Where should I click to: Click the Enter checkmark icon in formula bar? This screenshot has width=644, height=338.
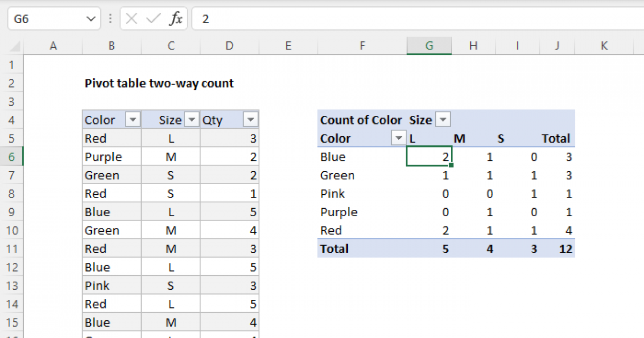[153, 19]
